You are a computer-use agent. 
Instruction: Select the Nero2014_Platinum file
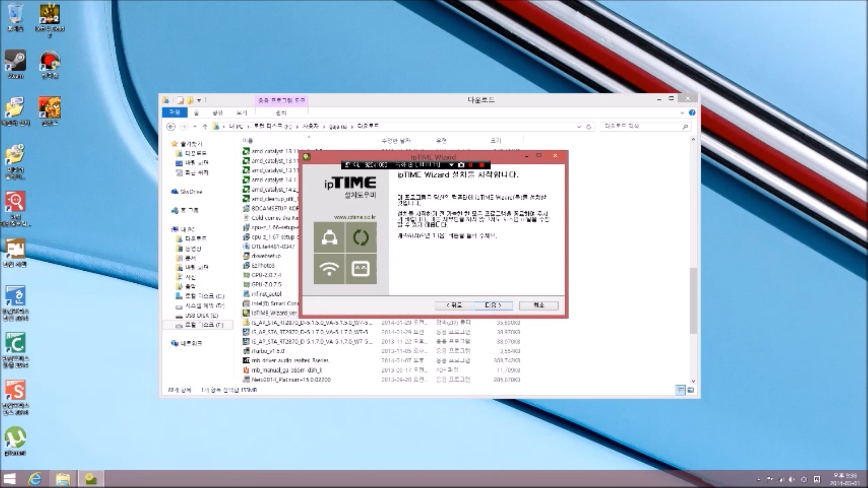pyautogui.click(x=291, y=380)
